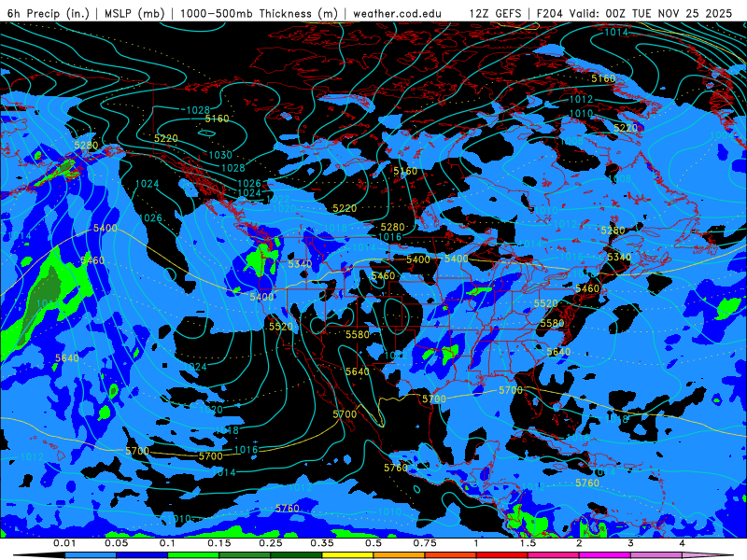Viewport: 747px width, 560px height.
Task: Pick the magenta 2–3 legend swatch
Action: (605, 555)
